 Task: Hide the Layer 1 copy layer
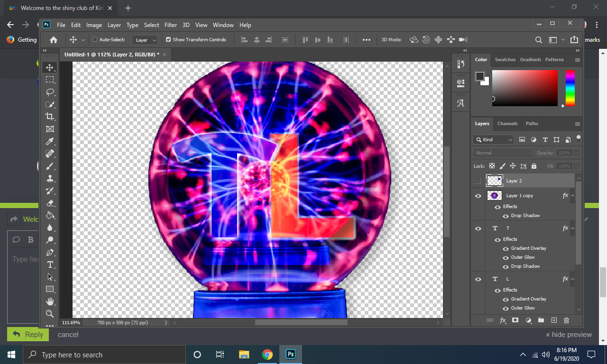[x=478, y=196]
